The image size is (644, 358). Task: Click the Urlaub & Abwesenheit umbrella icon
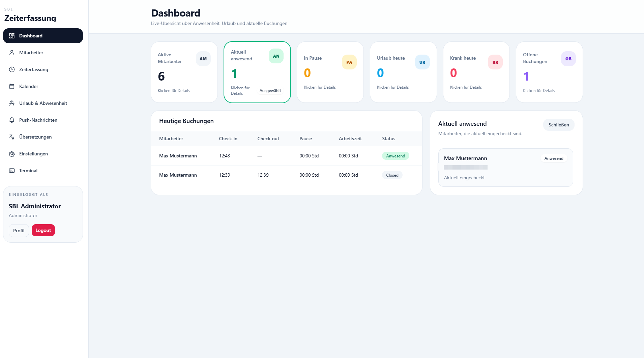[x=12, y=103]
